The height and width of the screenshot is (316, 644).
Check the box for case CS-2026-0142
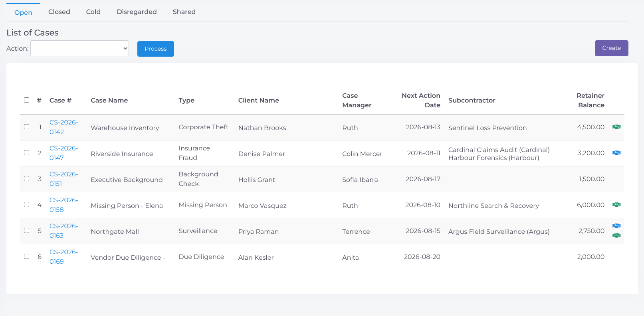(x=27, y=127)
